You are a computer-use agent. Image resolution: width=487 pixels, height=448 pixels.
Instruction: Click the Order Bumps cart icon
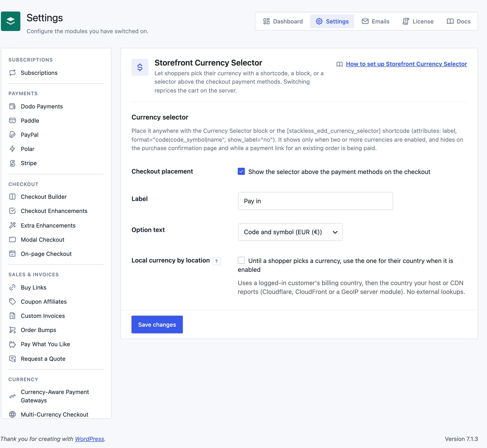pyautogui.click(x=12, y=330)
